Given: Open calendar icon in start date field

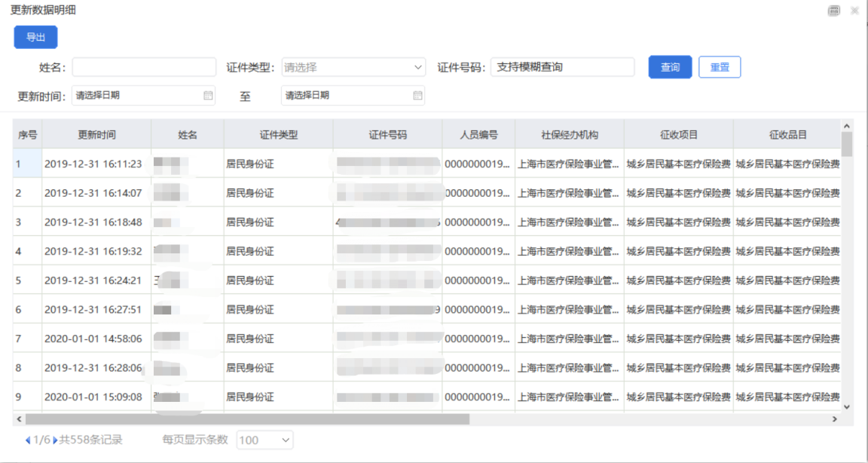Looking at the screenshot, I should pos(208,96).
